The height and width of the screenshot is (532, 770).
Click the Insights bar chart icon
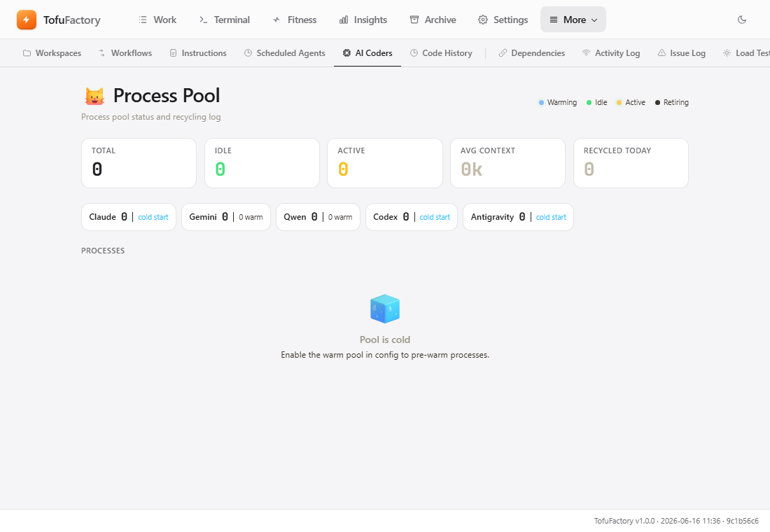coord(344,20)
